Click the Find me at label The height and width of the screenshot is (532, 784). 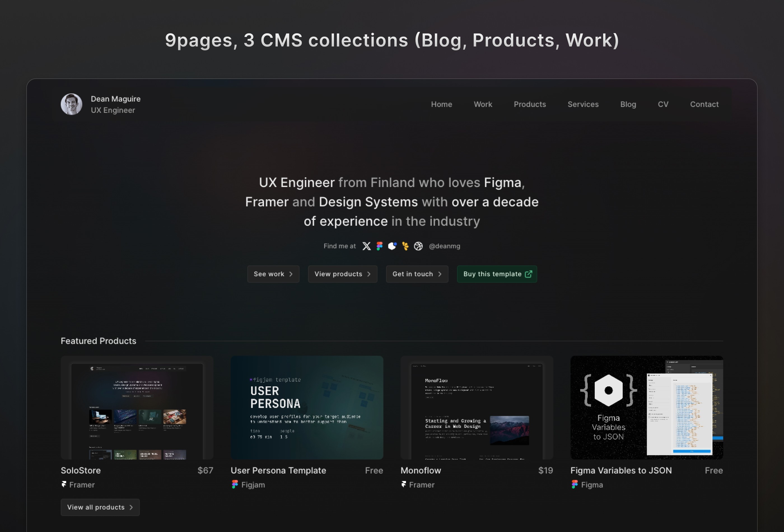(x=340, y=246)
